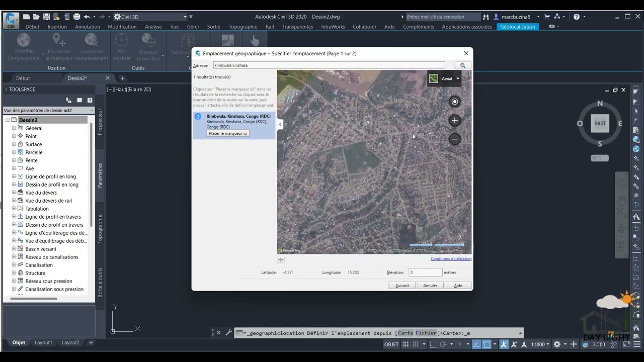Viewport: 644px width, 362px height.
Task: Open the Début ribbon tab
Action: pyautogui.click(x=32, y=27)
